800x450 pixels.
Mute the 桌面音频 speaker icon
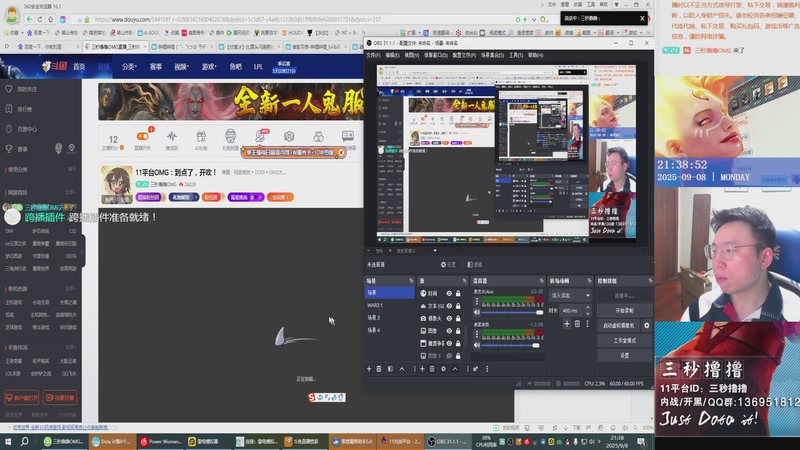tap(477, 345)
